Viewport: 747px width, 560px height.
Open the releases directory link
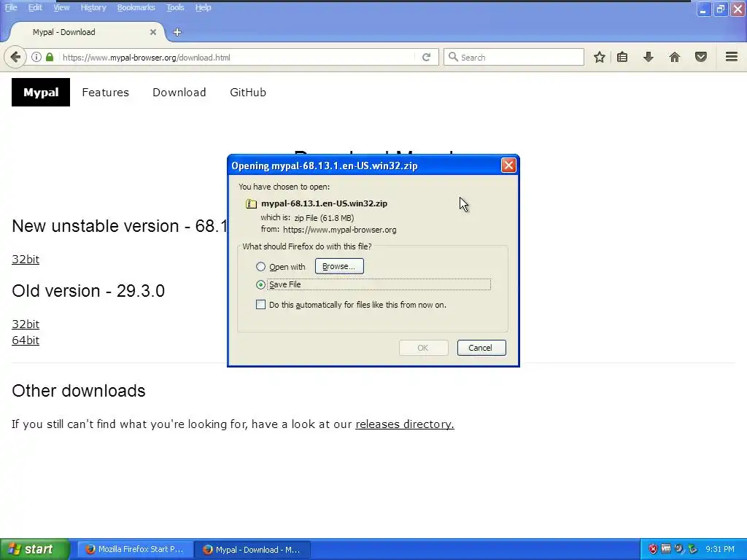click(x=404, y=424)
